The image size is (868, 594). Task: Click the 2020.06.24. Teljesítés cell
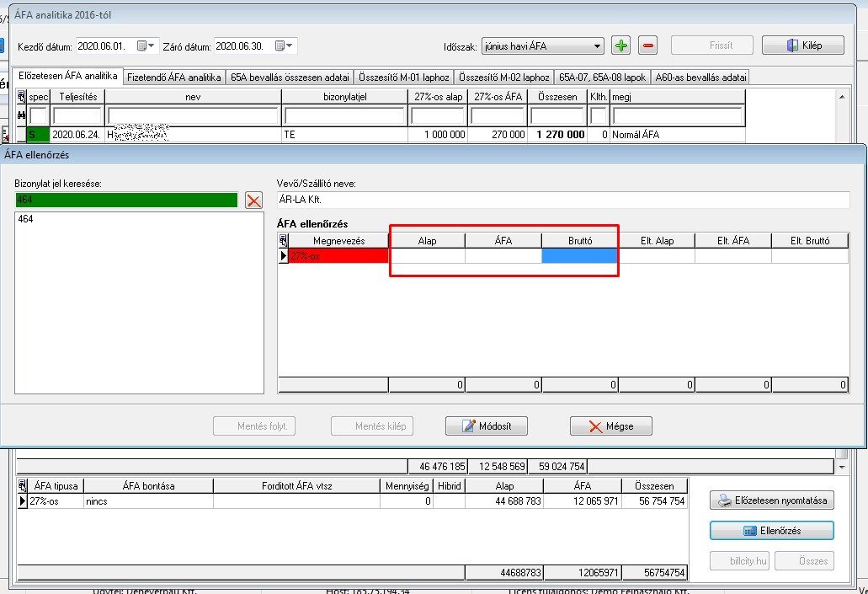pos(77,134)
